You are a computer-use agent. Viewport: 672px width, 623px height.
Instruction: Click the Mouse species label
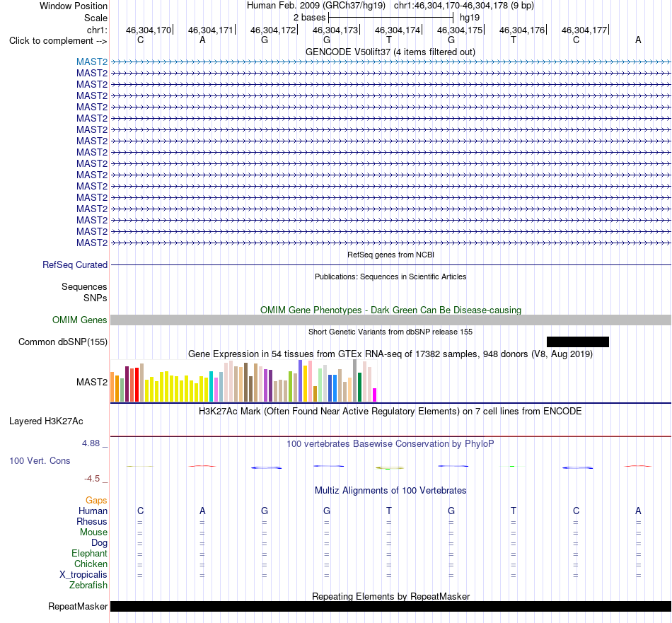click(93, 532)
